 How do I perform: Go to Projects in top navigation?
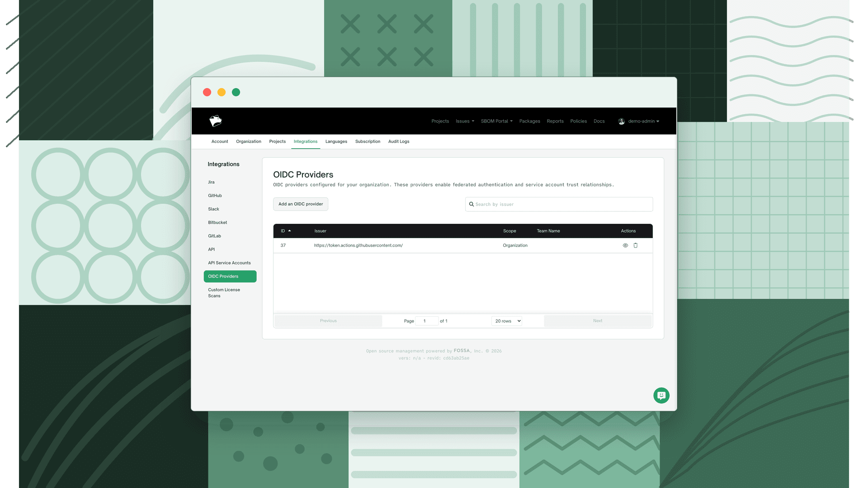pos(440,121)
